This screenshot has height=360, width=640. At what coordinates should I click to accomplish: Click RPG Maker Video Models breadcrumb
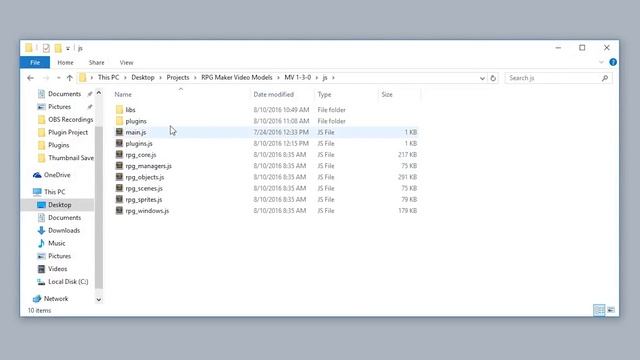(x=237, y=78)
